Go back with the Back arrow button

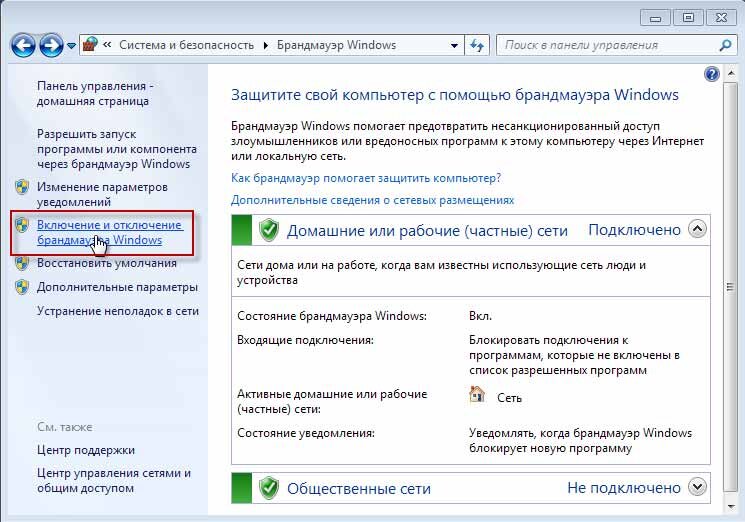(23, 46)
